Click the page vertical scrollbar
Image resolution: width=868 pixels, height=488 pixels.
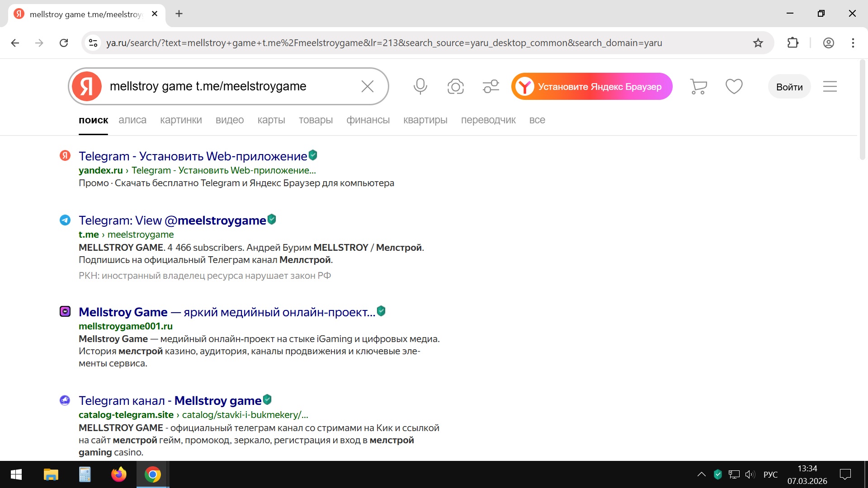(862, 108)
